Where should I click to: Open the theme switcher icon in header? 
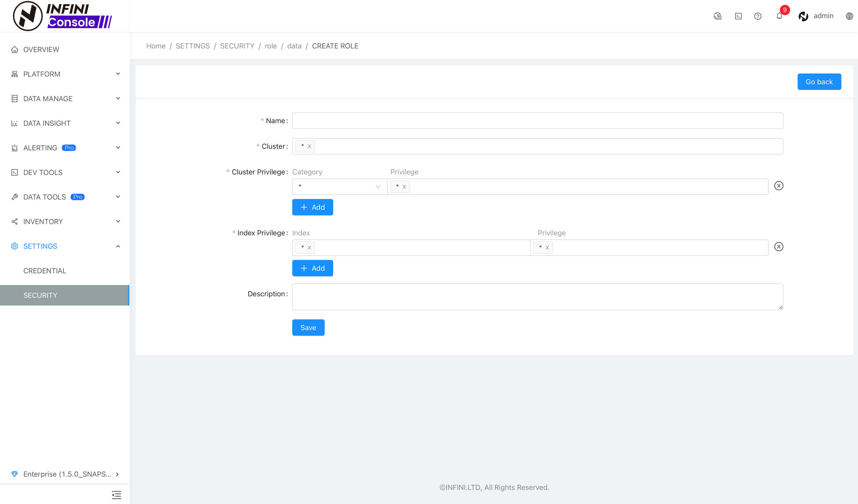coord(717,16)
